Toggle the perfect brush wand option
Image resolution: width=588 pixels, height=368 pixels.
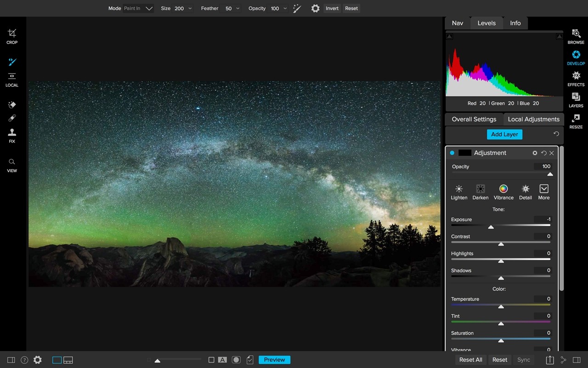click(x=297, y=8)
